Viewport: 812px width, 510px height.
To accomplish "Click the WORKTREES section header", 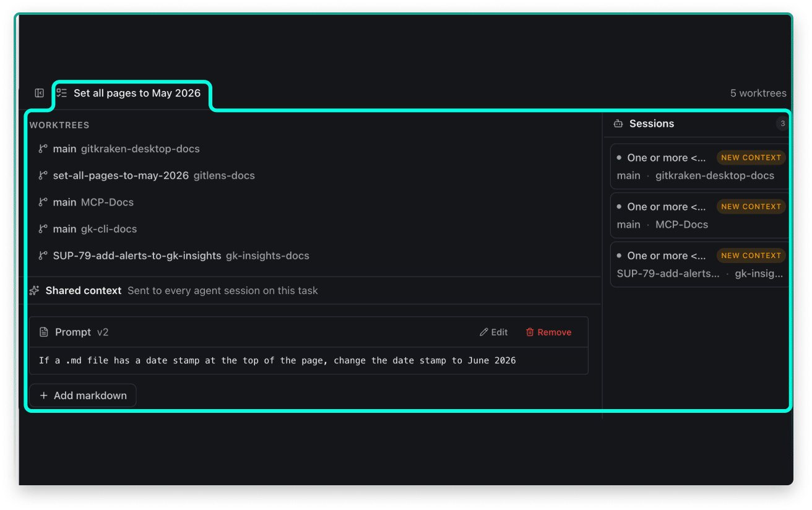I will (x=59, y=125).
